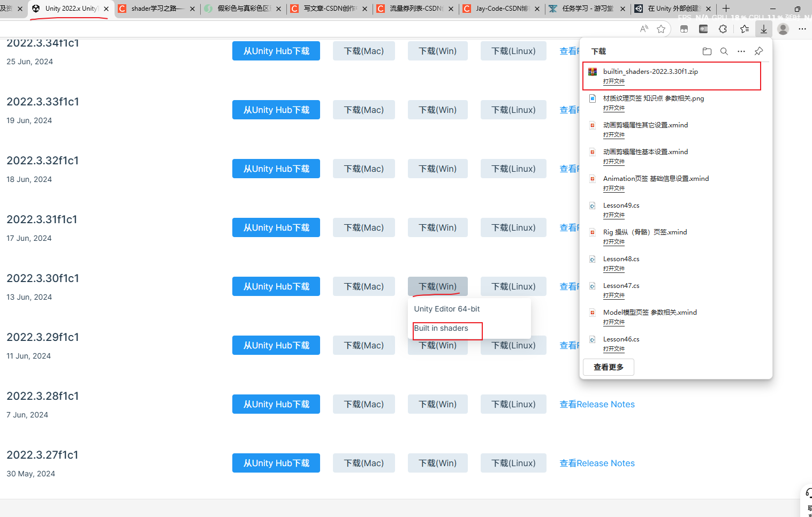Close the Jay-Code-CSDN tab
The height and width of the screenshot is (517, 812).
coord(537,9)
